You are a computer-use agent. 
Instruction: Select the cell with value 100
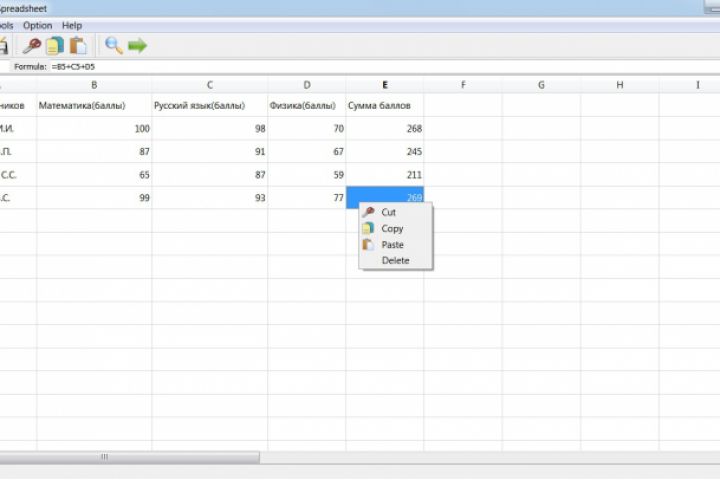pos(94,129)
